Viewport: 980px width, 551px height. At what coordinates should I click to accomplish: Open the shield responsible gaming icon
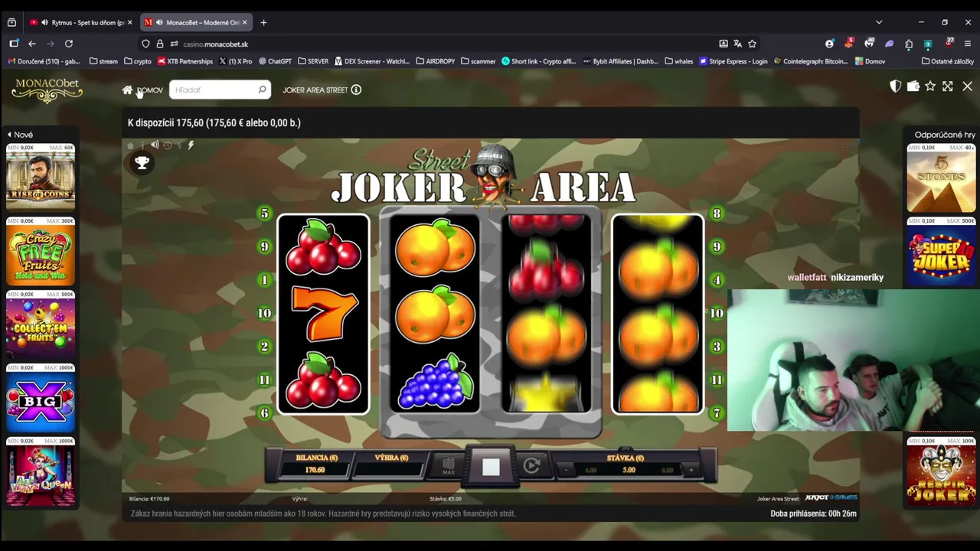coord(895,86)
